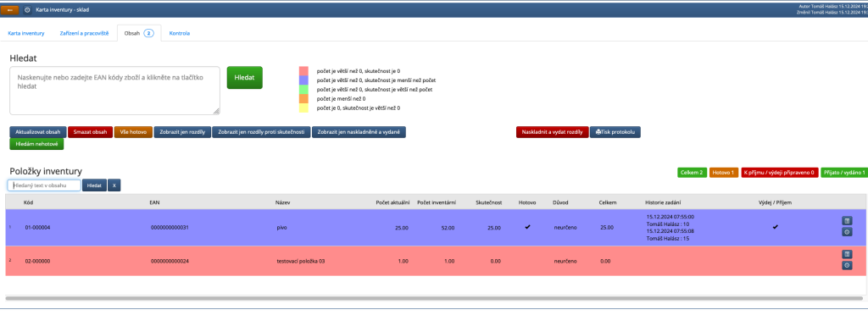Click the Počet inventární column header
Image resolution: width=868 pixels, height=315 pixels.
point(437,203)
